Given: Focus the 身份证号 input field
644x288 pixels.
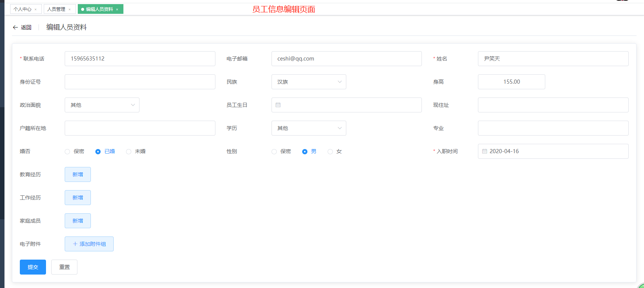Looking at the screenshot, I should tap(140, 82).
